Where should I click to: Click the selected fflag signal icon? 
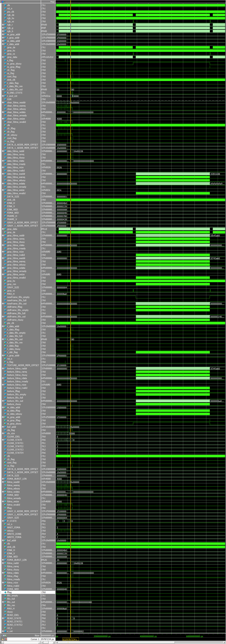[5, 592]
